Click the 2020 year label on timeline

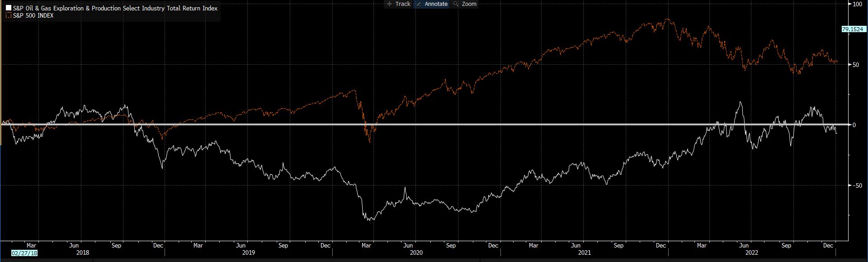tap(416, 252)
